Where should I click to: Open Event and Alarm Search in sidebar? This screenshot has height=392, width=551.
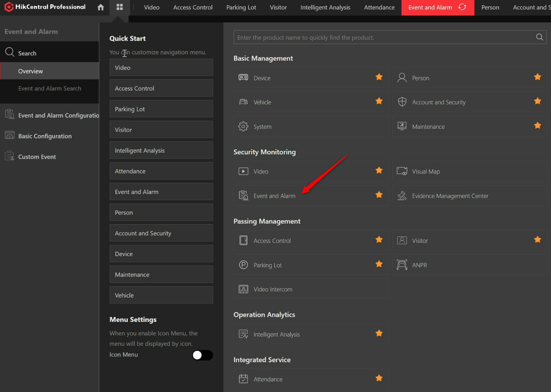click(x=49, y=88)
